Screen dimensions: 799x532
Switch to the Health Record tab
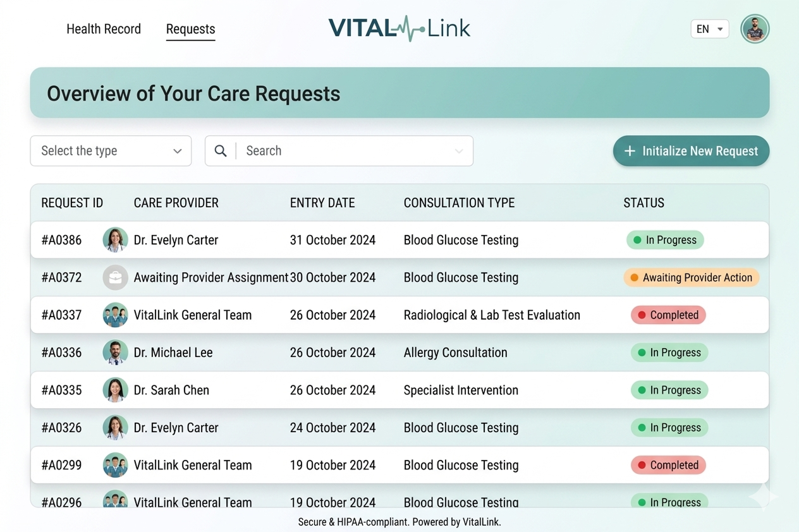click(x=104, y=29)
